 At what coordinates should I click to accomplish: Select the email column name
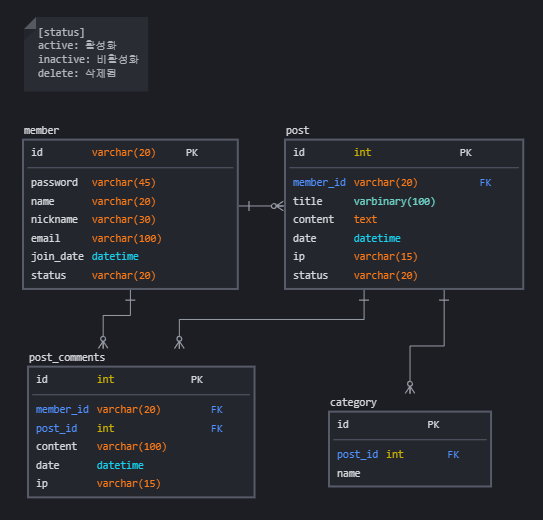tap(45, 238)
